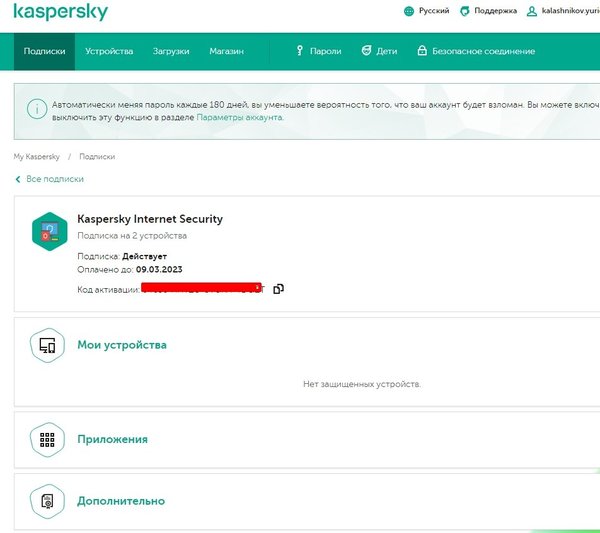Viewport: 600px width, 533px height.
Task: Open the Загрузки tab
Action: (171, 51)
